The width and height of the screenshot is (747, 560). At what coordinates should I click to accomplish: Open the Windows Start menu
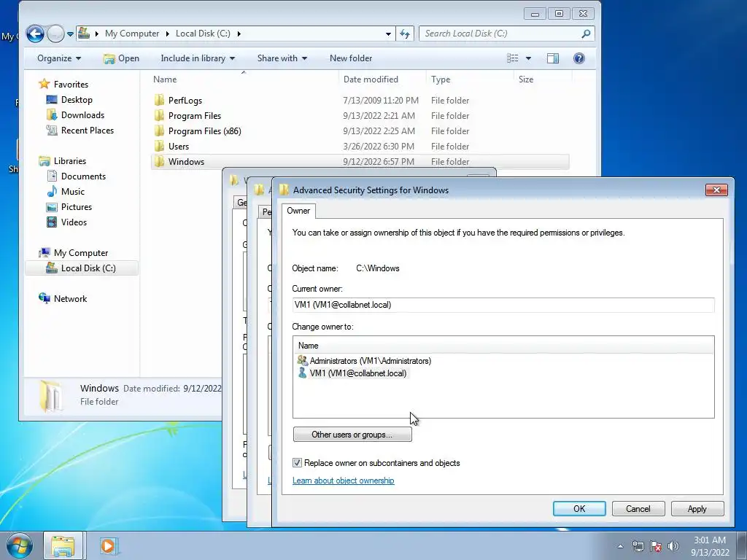pyautogui.click(x=20, y=545)
